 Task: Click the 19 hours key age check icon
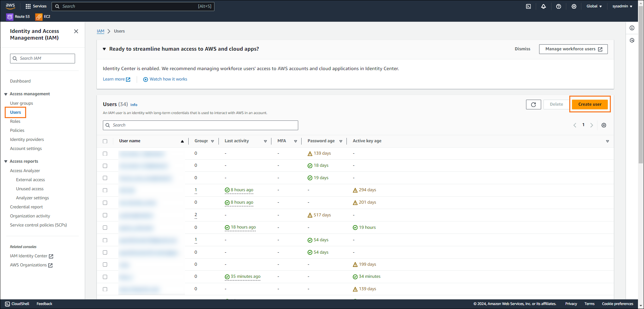pos(355,227)
